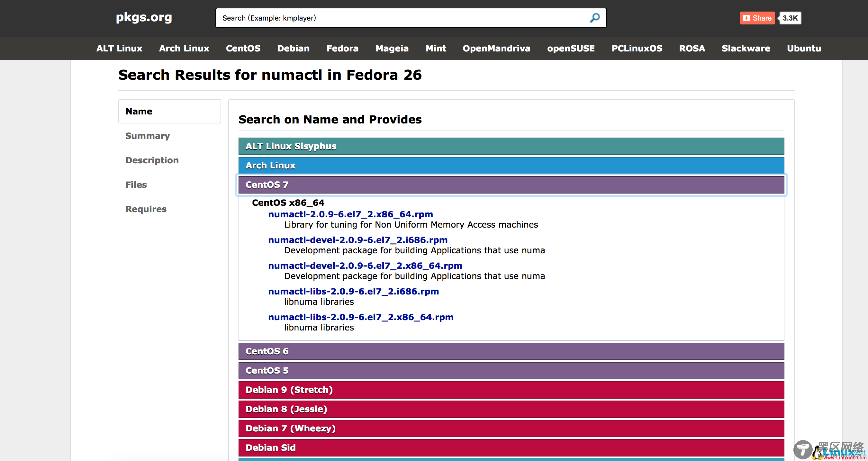The width and height of the screenshot is (868, 461).
Task: Click the 'CentOS x86_64' repository heading
Action: [x=288, y=203]
